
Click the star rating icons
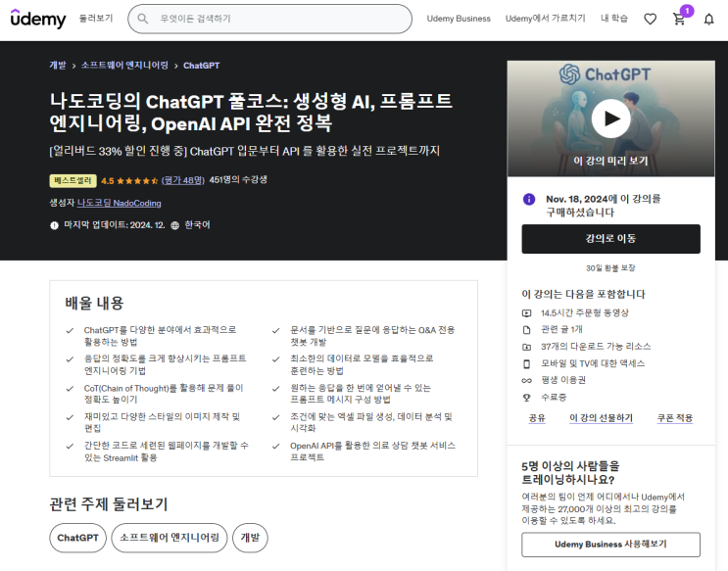point(137,181)
